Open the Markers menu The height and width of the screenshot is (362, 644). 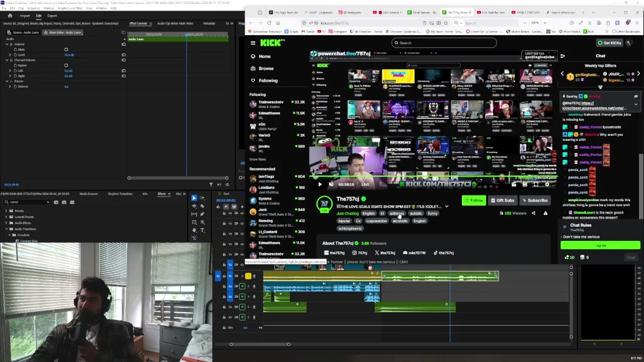click(48, 9)
